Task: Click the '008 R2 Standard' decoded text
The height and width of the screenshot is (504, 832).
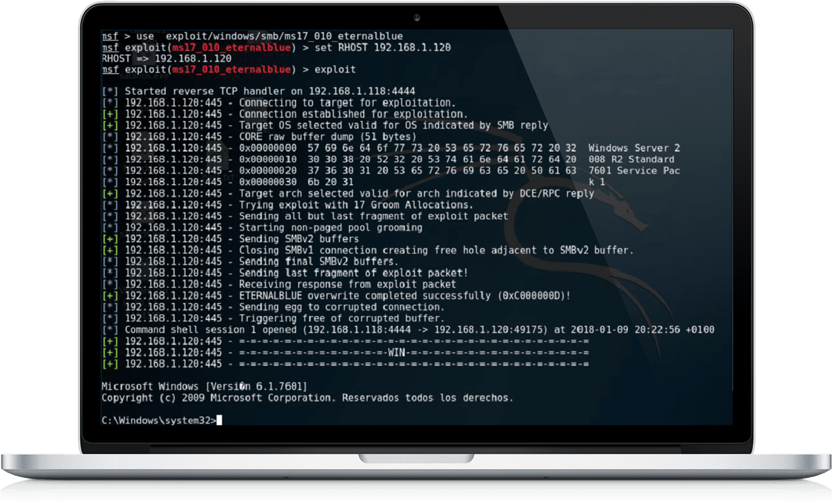Action: click(632, 159)
